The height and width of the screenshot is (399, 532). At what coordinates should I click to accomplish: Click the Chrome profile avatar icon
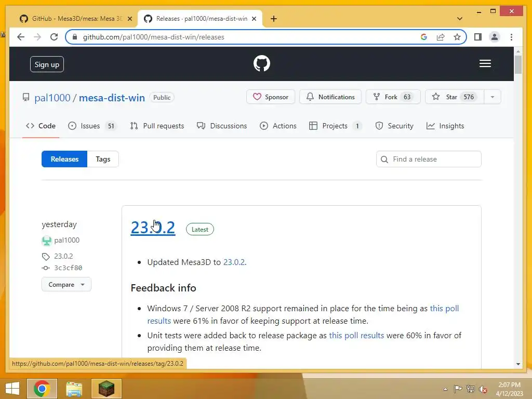point(495,37)
